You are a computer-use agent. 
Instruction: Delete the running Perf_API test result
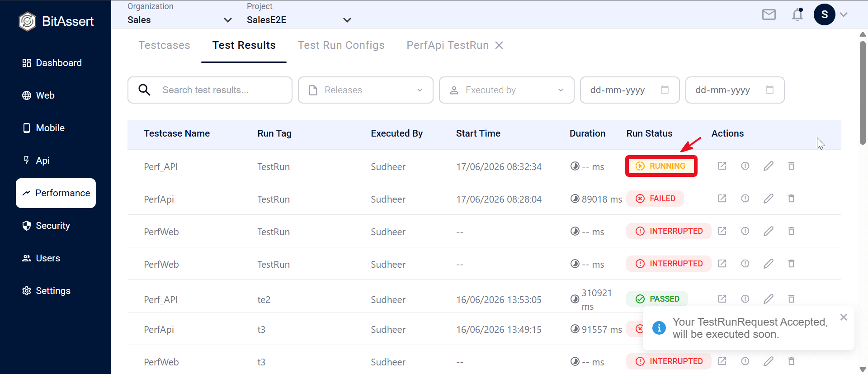tap(791, 166)
